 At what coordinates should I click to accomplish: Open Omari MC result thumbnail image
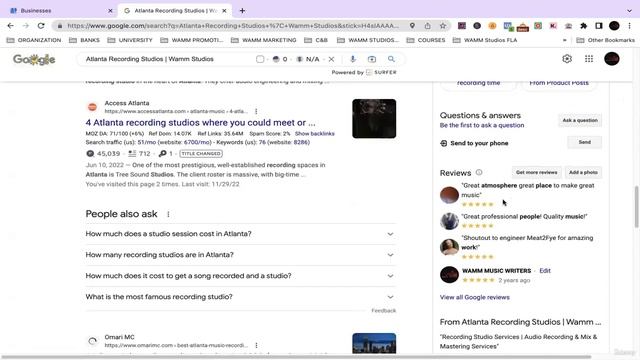click(x=374, y=343)
